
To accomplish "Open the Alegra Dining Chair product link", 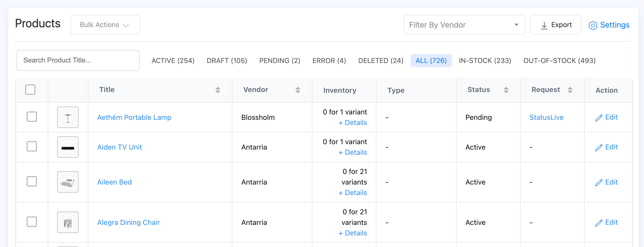I will [129, 222].
